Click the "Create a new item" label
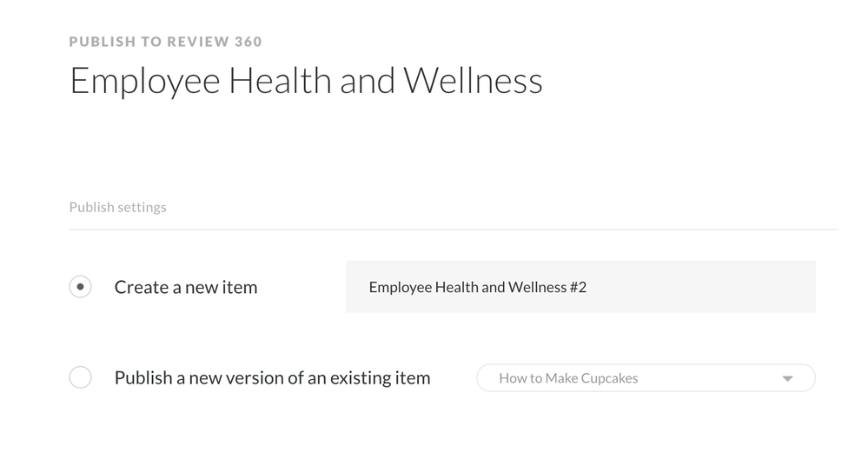 coord(186,288)
